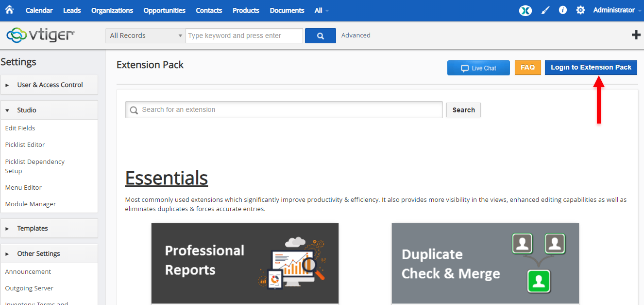
Task: Open the Administrator user menu
Action: click(617, 10)
